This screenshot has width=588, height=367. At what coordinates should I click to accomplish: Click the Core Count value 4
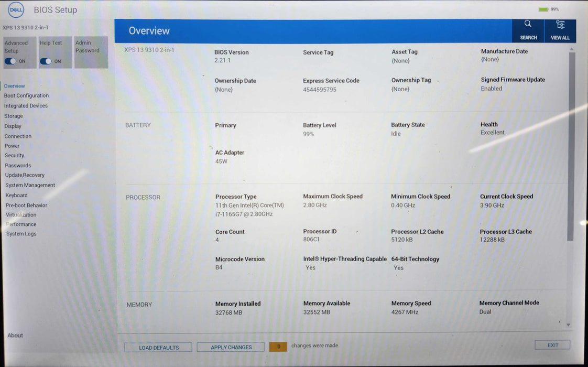(x=217, y=240)
